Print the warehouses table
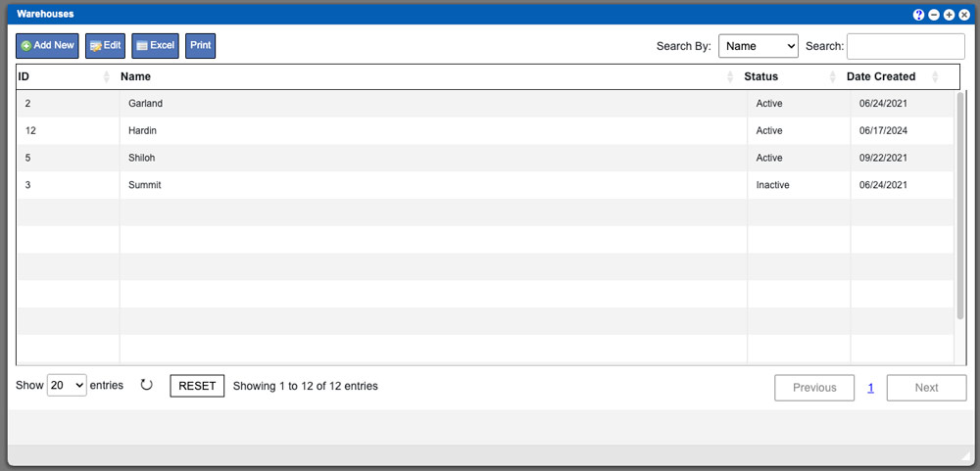The image size is (980, 471). tap(201, 46)
